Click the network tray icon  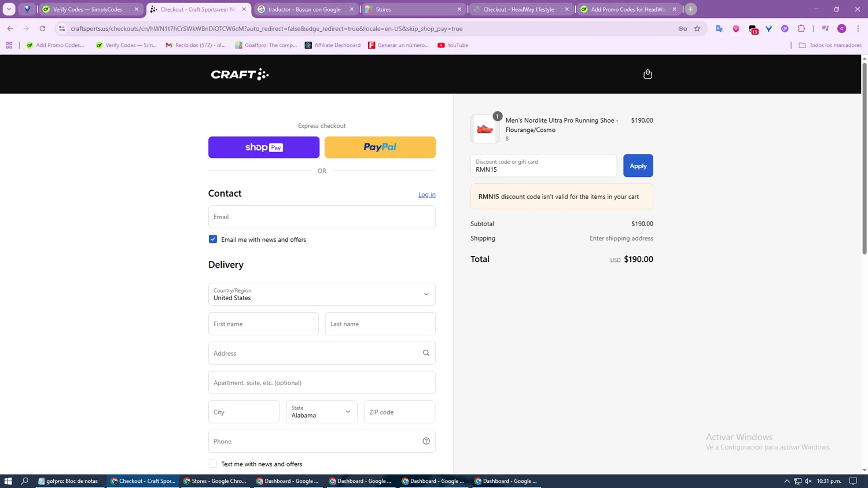click(797, 481)
